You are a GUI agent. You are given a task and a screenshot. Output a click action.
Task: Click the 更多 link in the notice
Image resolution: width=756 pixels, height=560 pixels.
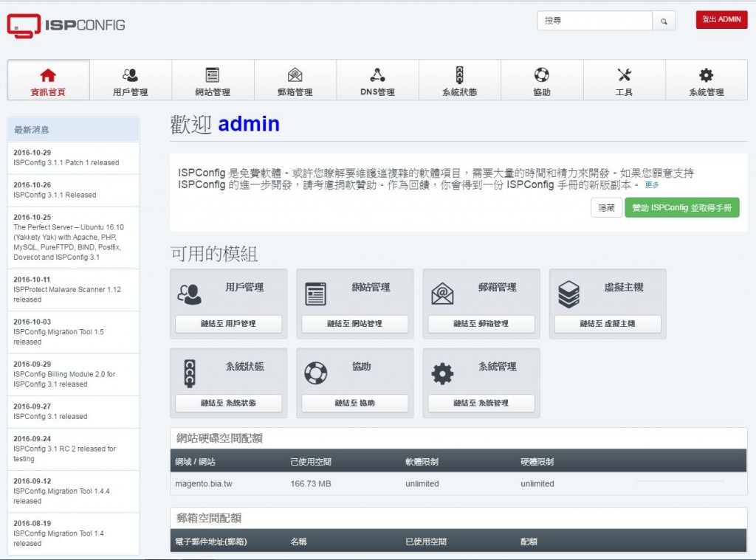tap(652, 185)
